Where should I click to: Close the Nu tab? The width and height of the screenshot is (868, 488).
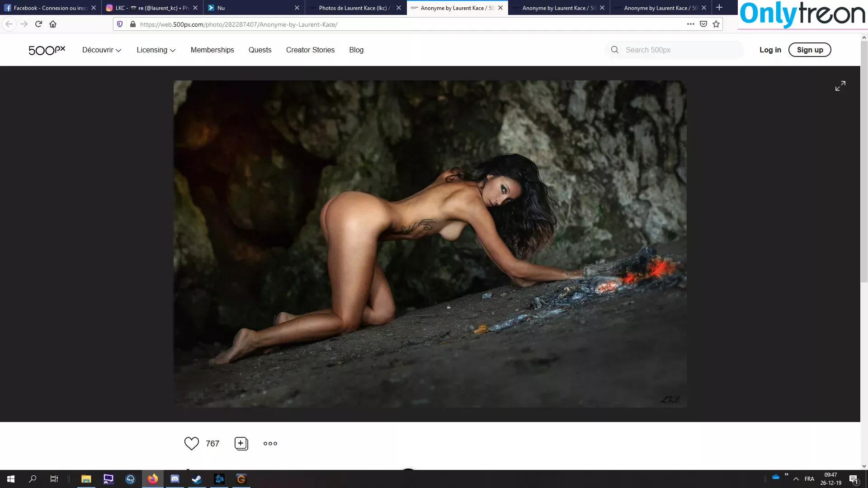click(297, 8)
